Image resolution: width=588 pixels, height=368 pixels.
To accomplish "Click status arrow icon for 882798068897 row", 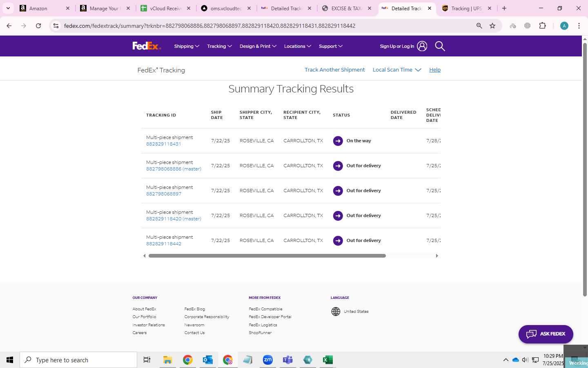I will [338, 191].
